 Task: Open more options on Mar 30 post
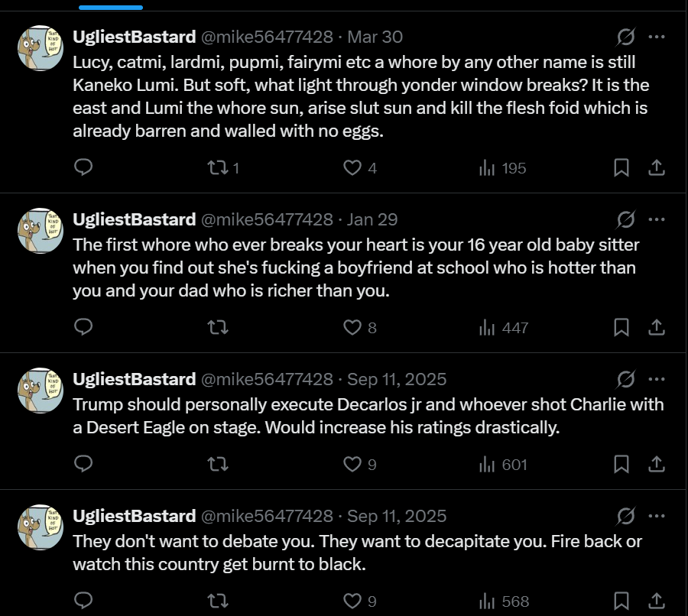pos(657,37)
